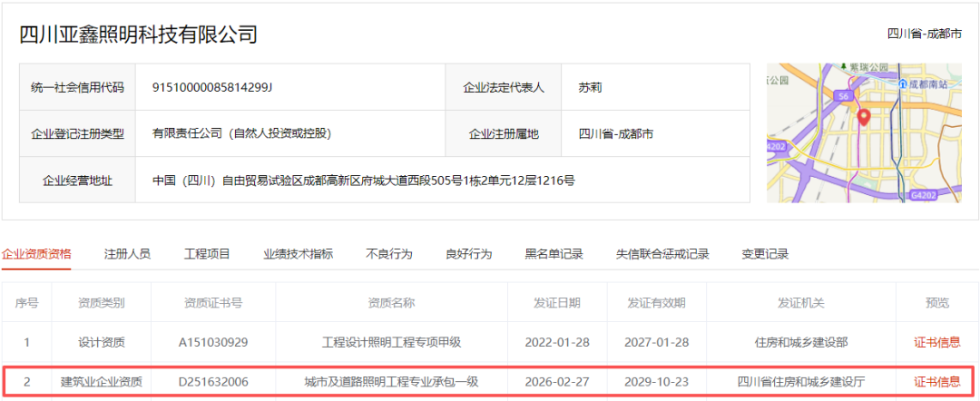The image size is (980, 401).
Task: Select the 良好行为 tab
Action: pos(469,254)
